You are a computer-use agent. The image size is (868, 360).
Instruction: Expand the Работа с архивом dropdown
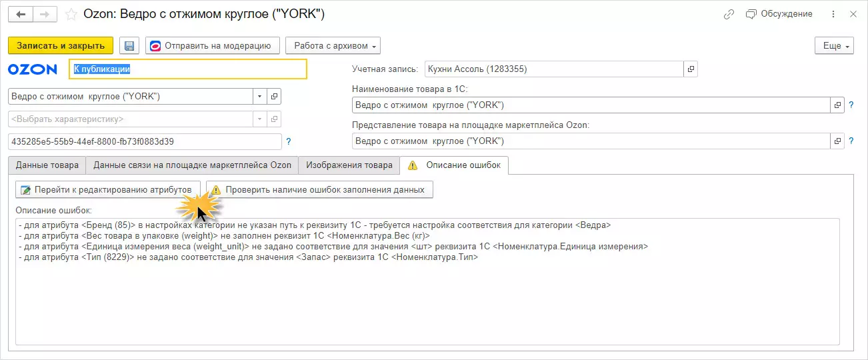coord(333,46)
